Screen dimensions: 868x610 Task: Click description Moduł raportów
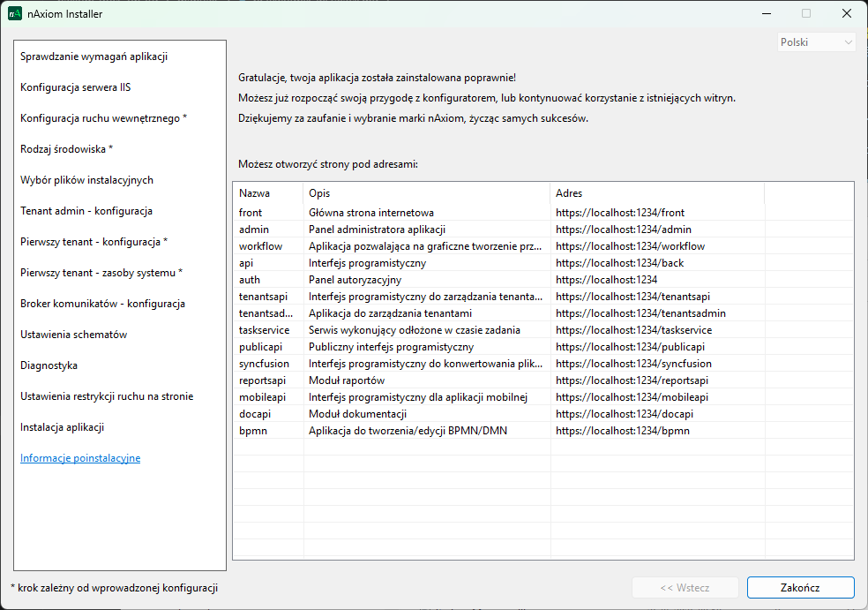(x=347, y=380)
